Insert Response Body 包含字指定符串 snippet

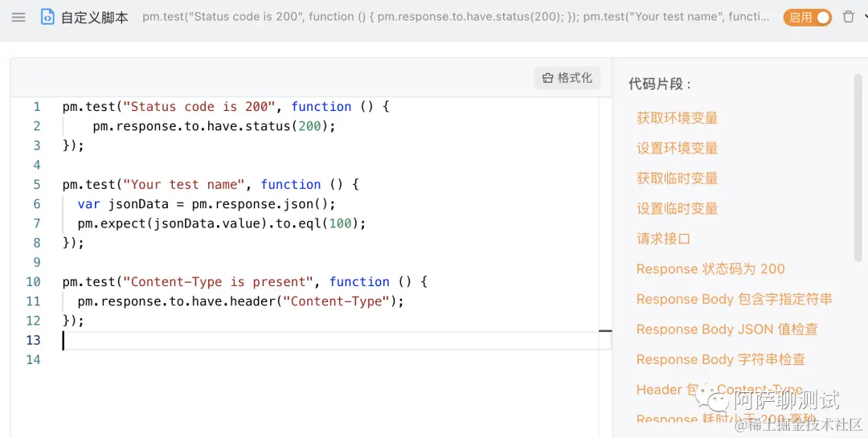pyautogui.click(x=734, y=299)
